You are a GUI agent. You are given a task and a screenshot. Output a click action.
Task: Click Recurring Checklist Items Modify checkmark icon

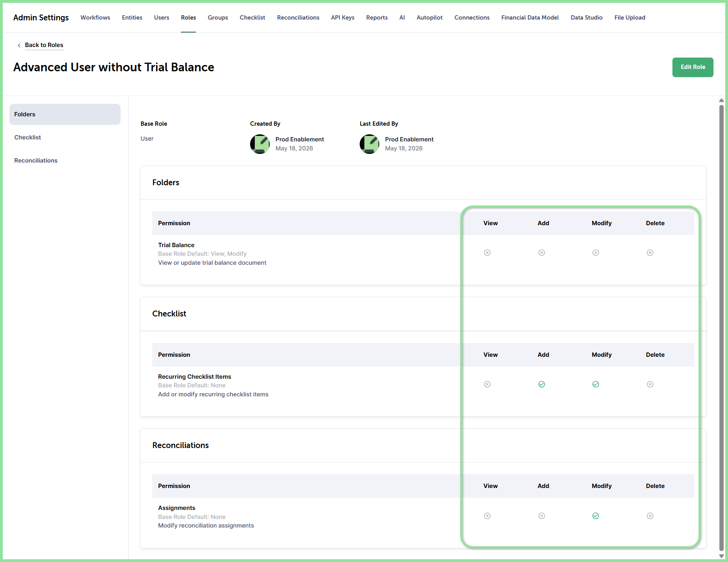tap(596, 384)
